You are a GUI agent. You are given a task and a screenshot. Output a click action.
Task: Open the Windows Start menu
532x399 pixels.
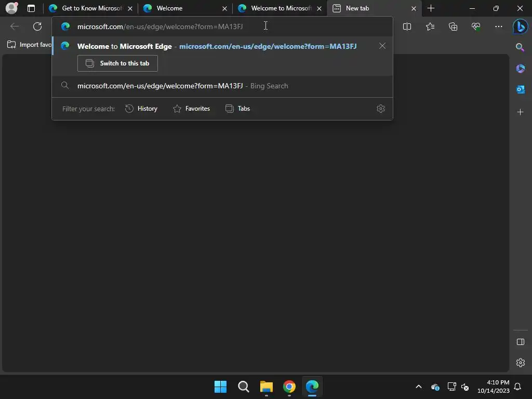(220, 387)
